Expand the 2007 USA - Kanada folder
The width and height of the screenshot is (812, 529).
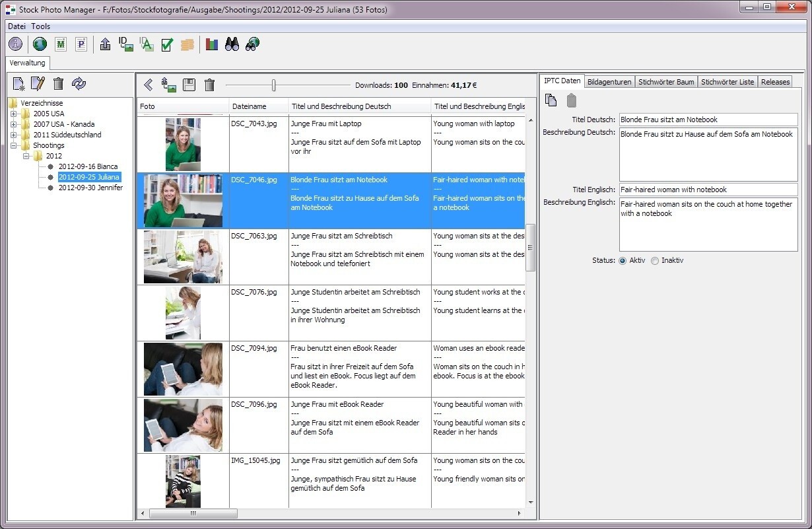13,123
